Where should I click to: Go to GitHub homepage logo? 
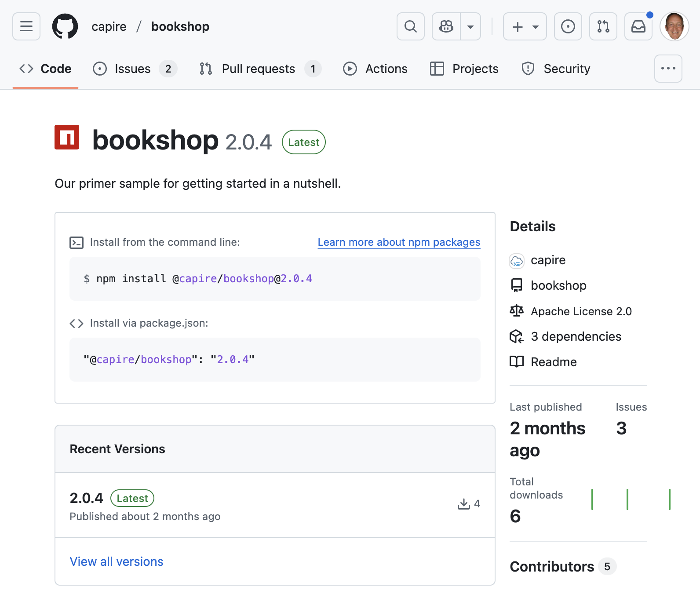pyautogui.click(x=65, y=26)
